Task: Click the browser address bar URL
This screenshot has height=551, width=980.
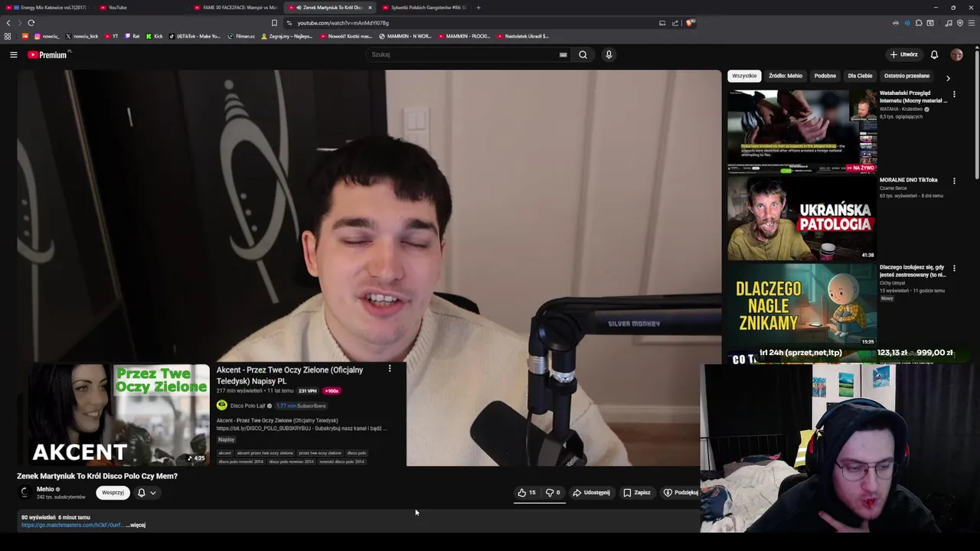Action: (x=343, y=23)
